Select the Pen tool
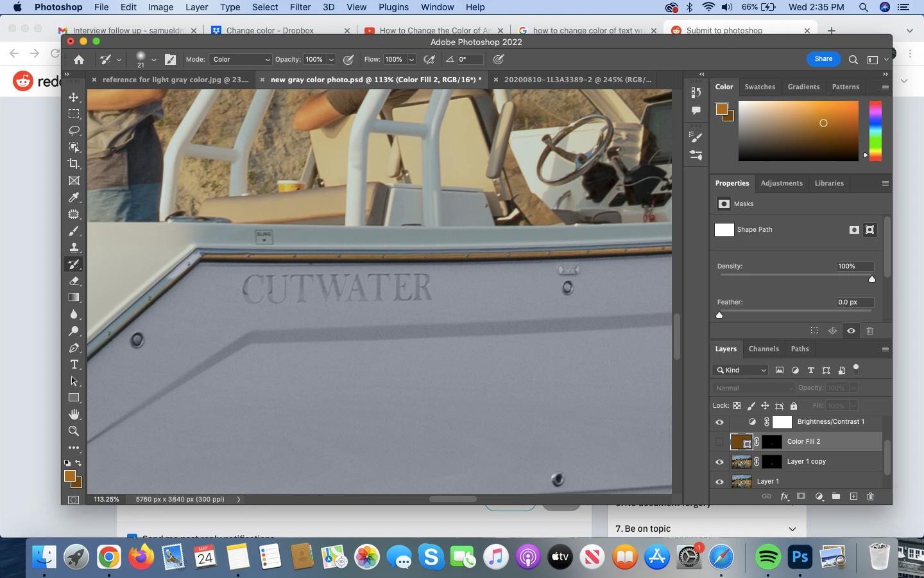The width and height of the screenshot is (924, 578). tap(74, 348)
